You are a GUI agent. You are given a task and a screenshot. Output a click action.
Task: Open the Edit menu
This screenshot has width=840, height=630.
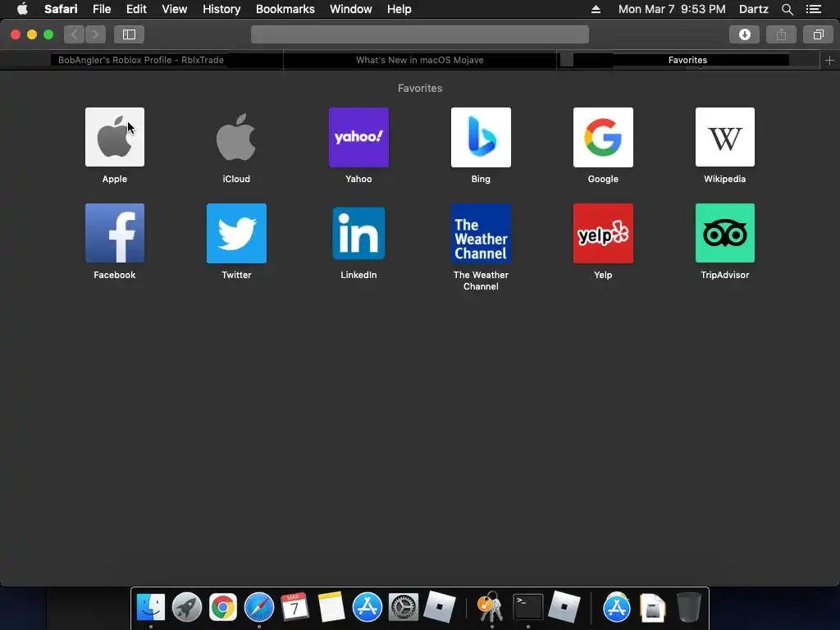(x=137, y=9)
